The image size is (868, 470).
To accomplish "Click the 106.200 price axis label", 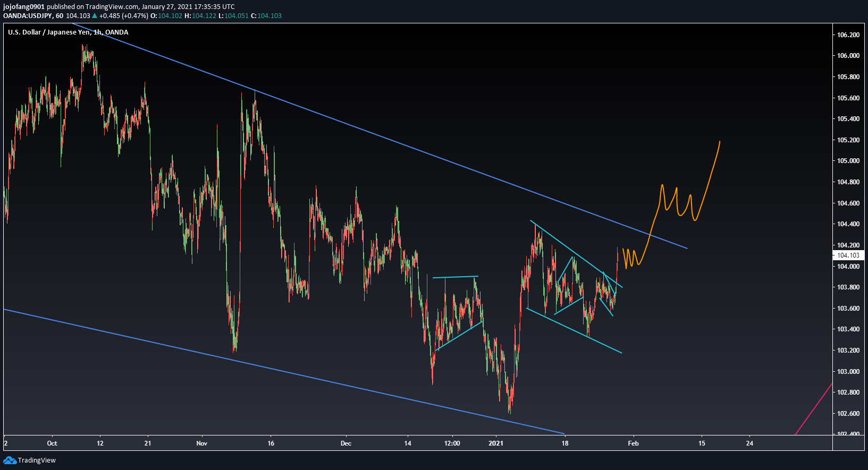I will click(x=848, y=35).
